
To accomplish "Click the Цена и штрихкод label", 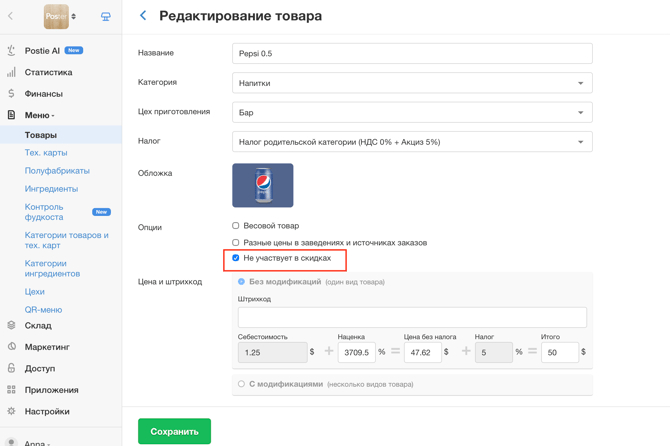I will tap(170, 282).
